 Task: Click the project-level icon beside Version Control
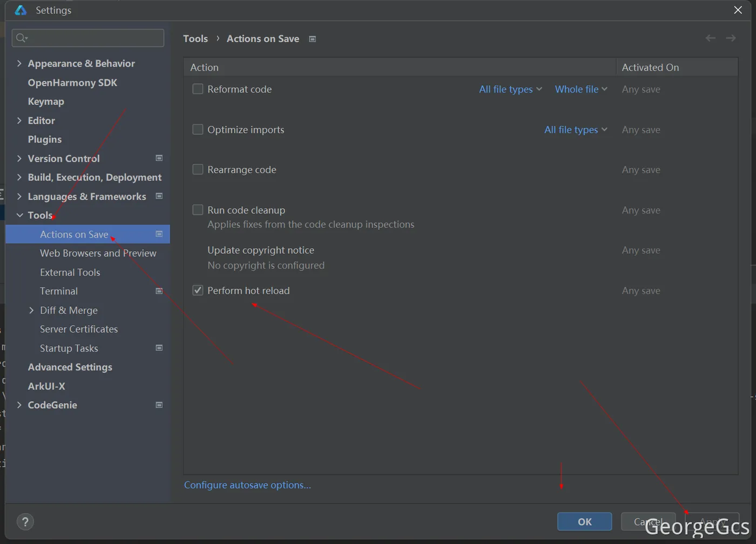pos(159,158)
